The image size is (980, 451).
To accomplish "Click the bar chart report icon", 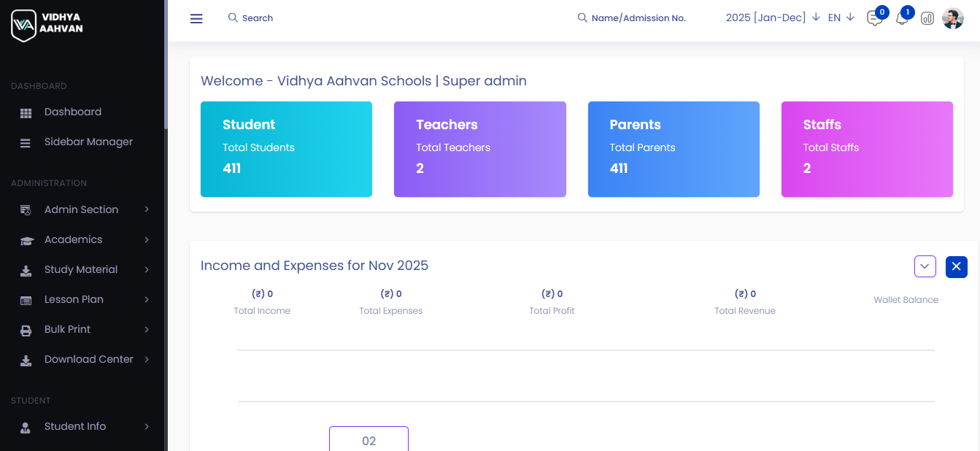I will point(927,18).
